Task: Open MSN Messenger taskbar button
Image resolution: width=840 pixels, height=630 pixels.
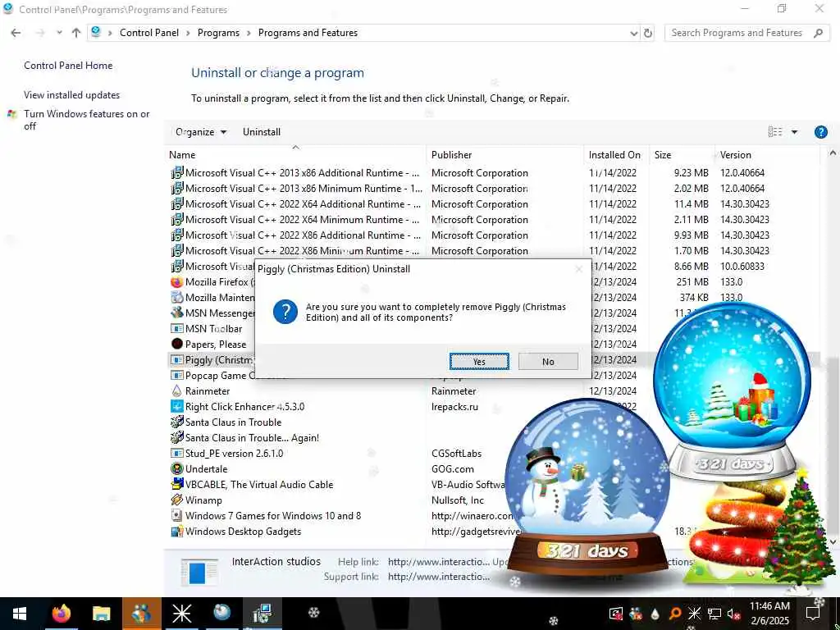Action: pyautogui.click(x=141, y=614)
